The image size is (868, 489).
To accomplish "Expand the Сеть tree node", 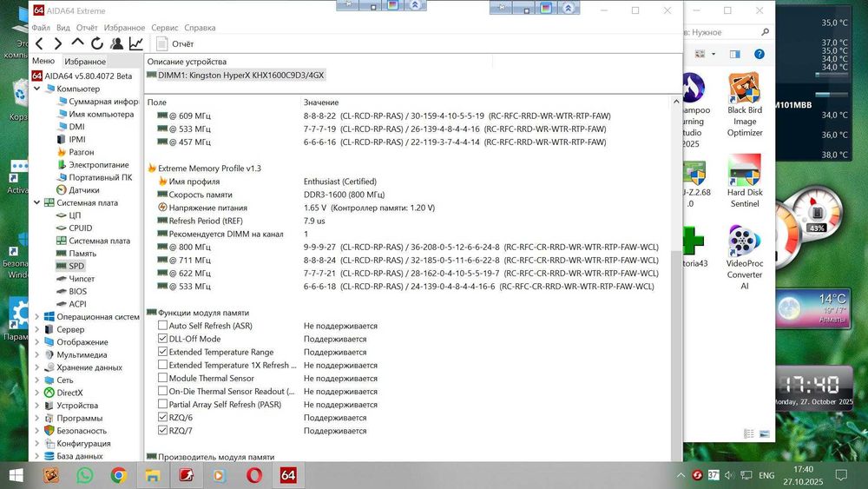I will 37,380.
